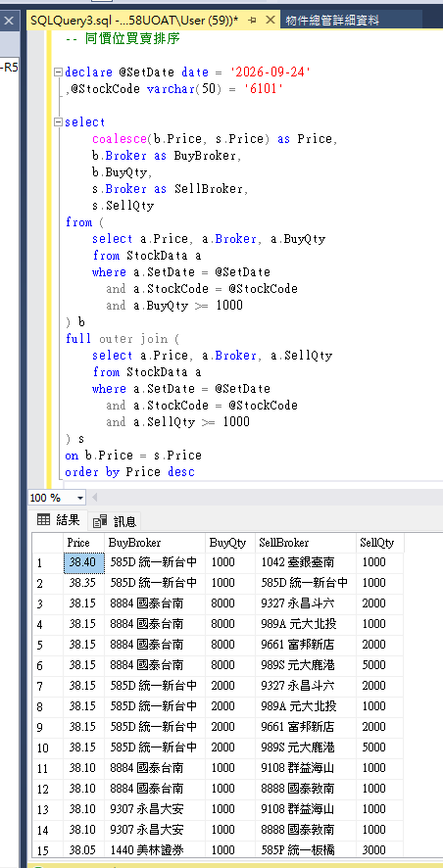Open the 100 % zoom dropdown
The image size is (443, 868).
(80, 498)
